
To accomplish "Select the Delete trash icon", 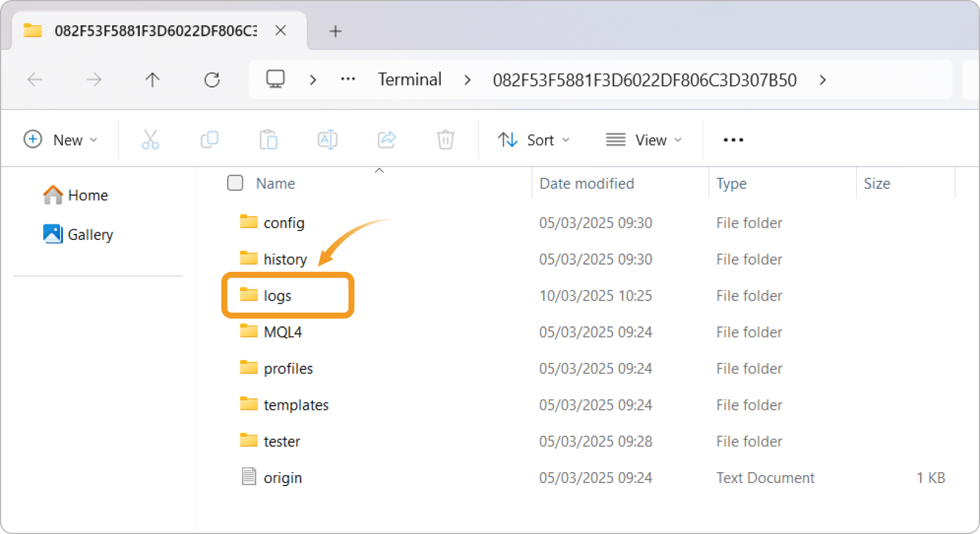I will (445, 140).
